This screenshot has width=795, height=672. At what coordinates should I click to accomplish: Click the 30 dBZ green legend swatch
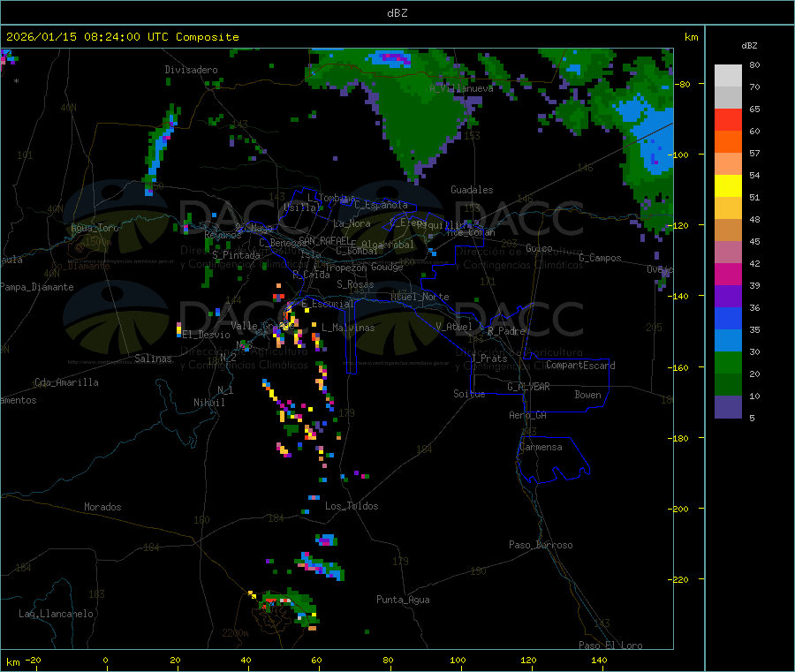[x=728, y=362]
